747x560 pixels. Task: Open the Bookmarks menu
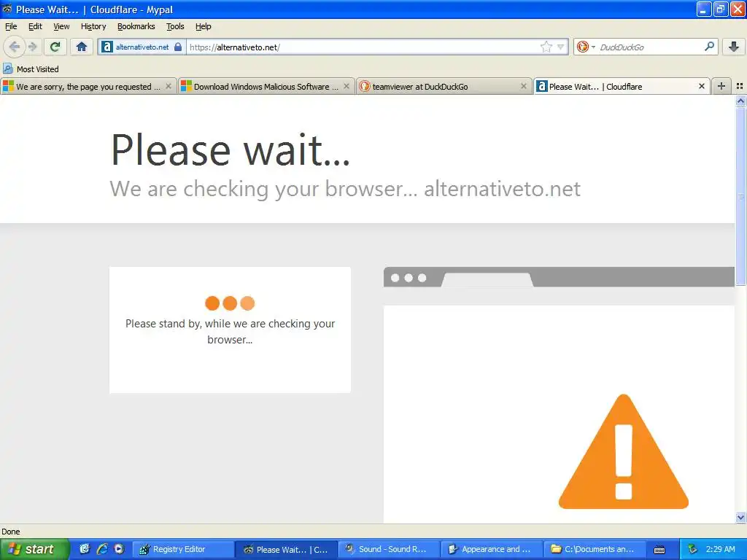(x=136, y=26)
